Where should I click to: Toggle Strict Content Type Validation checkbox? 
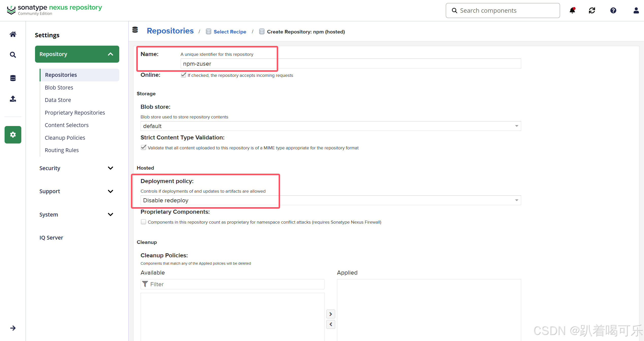tap(143, 148)
